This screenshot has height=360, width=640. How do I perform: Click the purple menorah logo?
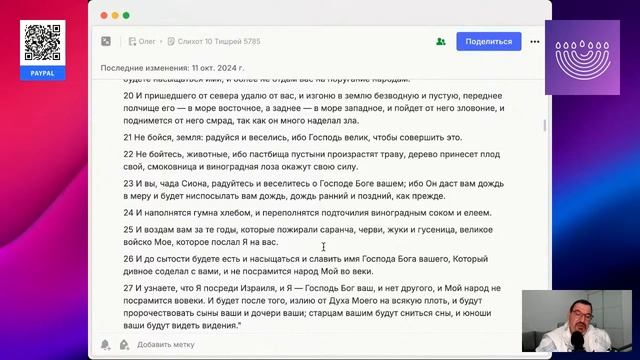coord(582,58)
